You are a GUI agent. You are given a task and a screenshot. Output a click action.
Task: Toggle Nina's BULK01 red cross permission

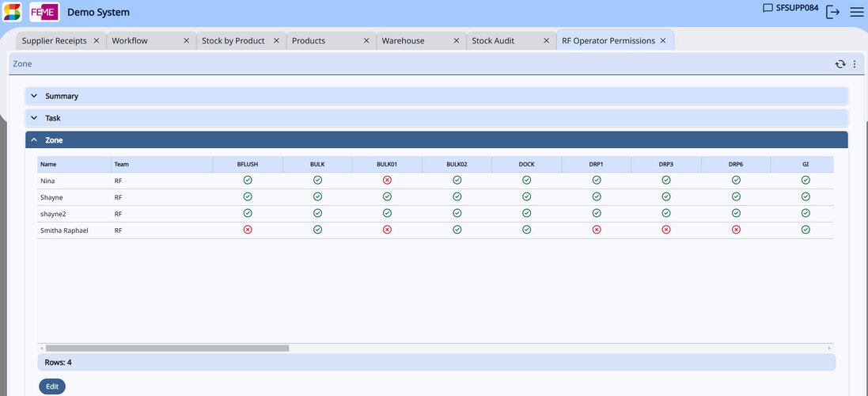[x=387, y=181]
